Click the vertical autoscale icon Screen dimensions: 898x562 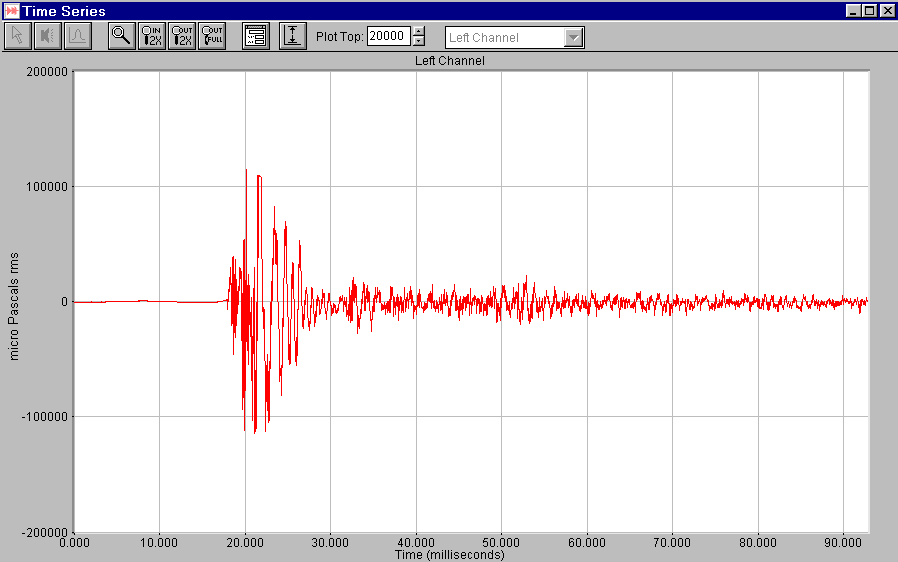[x=293, y=36]
